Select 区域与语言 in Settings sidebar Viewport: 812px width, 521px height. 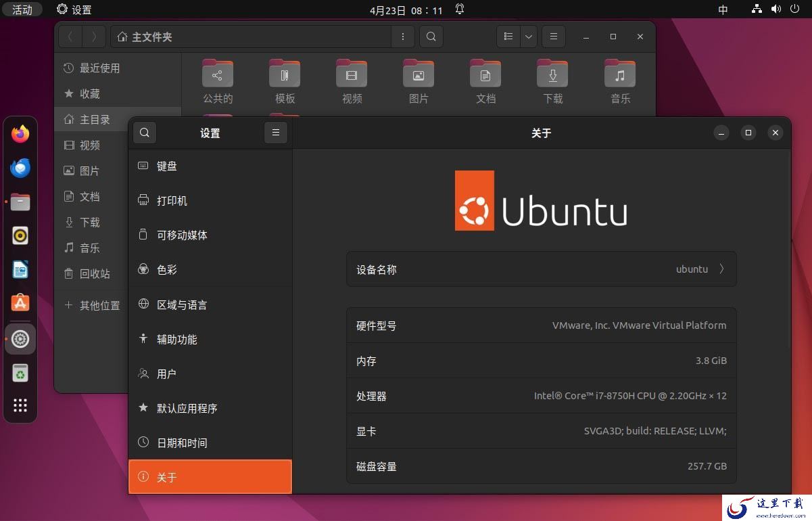pos(210,304)
